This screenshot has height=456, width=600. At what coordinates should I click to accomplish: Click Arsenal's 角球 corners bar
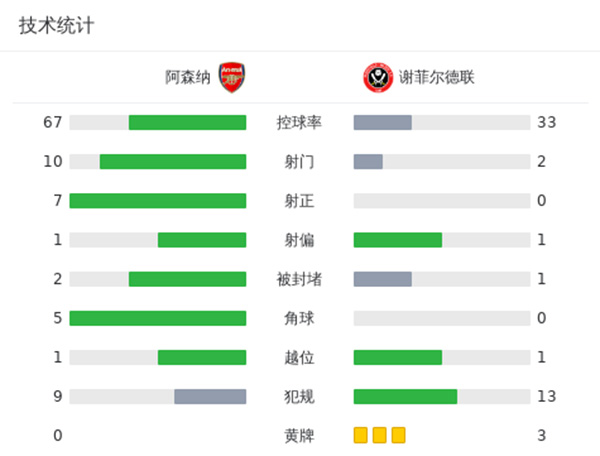click(x=158, y=318)
